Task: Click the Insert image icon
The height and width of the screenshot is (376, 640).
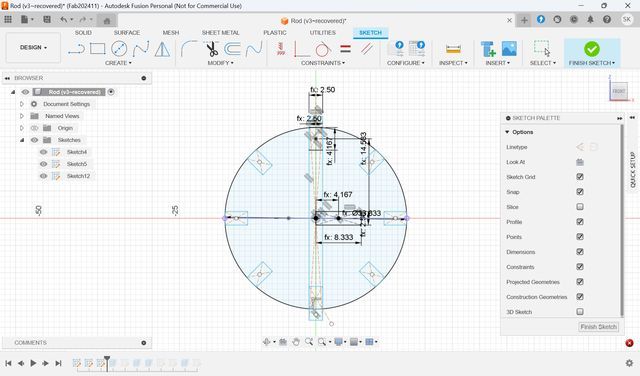Action: click(x=509, y=49)
